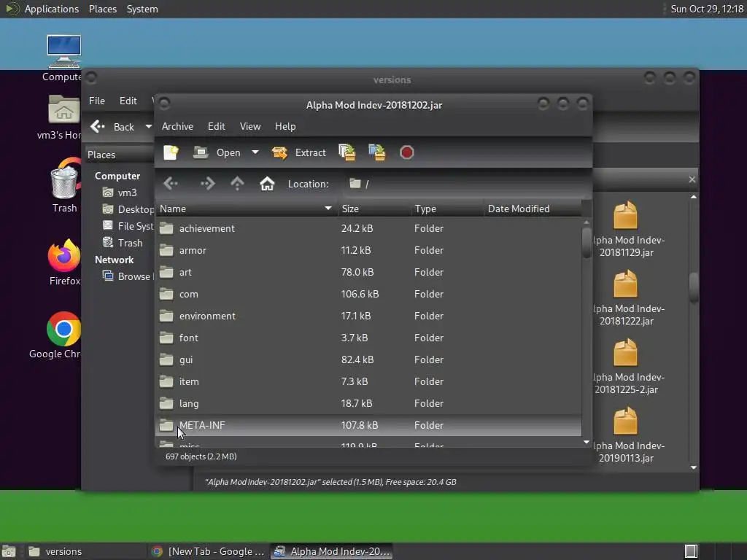Open Desktop in Places sidebar
The width and height of the screenshot is (747, 560).
pyautogui.click(x=128, y=209)
